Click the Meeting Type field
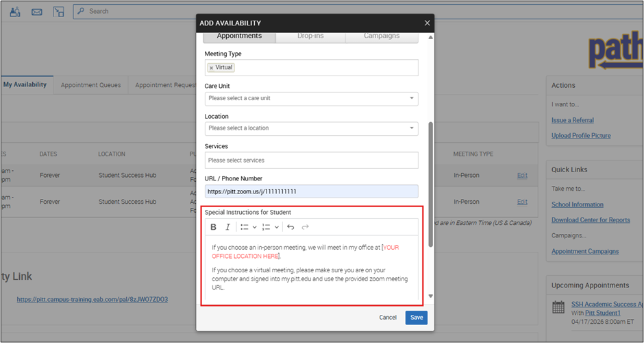 [311, 68]
